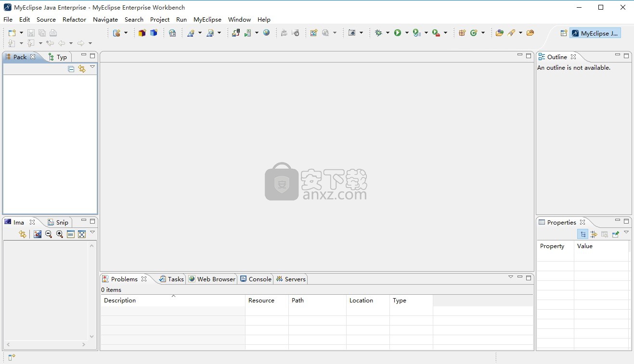Switch to the Console tab
The width and height of the screenshot is (634, 364).
[256, 279]
